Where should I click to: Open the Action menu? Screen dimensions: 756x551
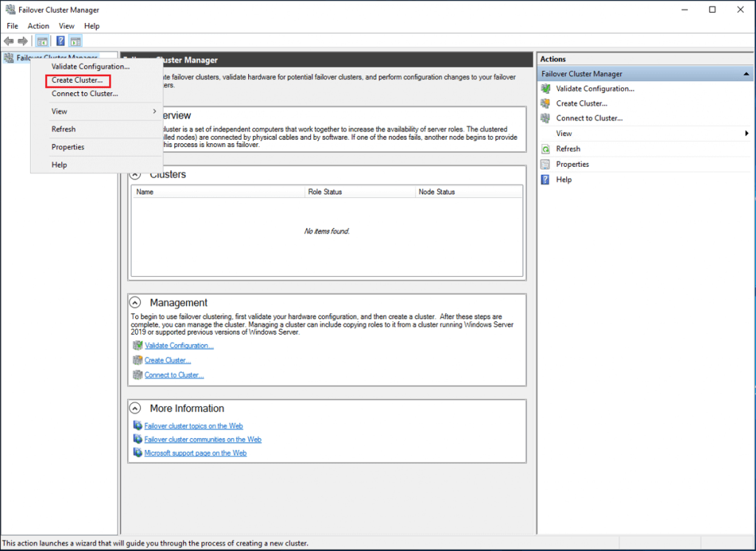tap(38, 26)
